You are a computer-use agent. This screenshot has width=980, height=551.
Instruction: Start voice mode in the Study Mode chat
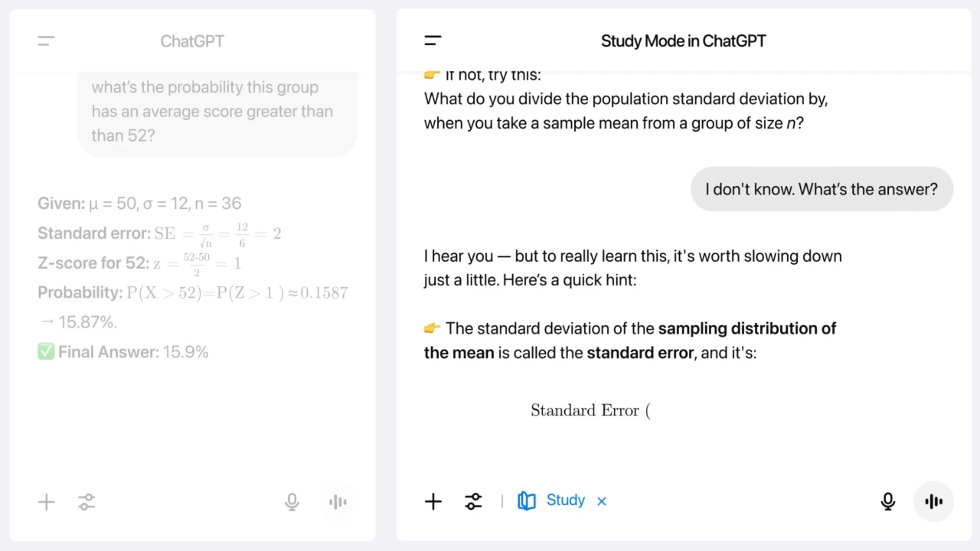pos(933,501)
